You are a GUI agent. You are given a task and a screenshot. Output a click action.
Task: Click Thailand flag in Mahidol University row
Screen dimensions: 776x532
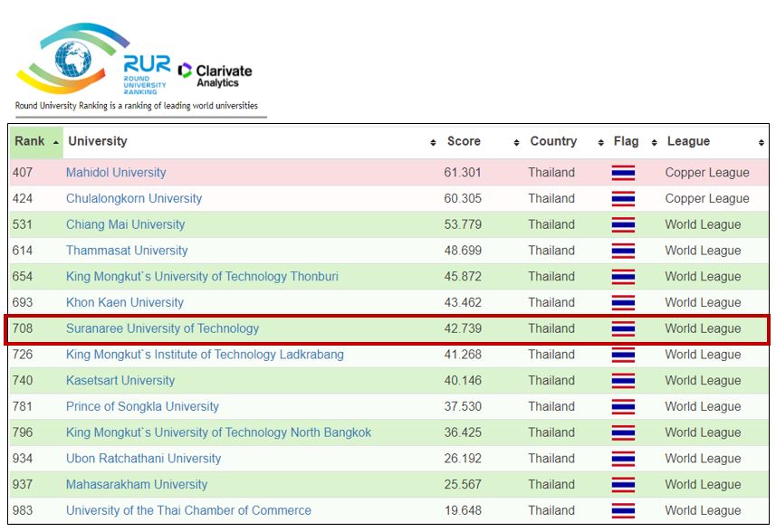coord(623,173)
